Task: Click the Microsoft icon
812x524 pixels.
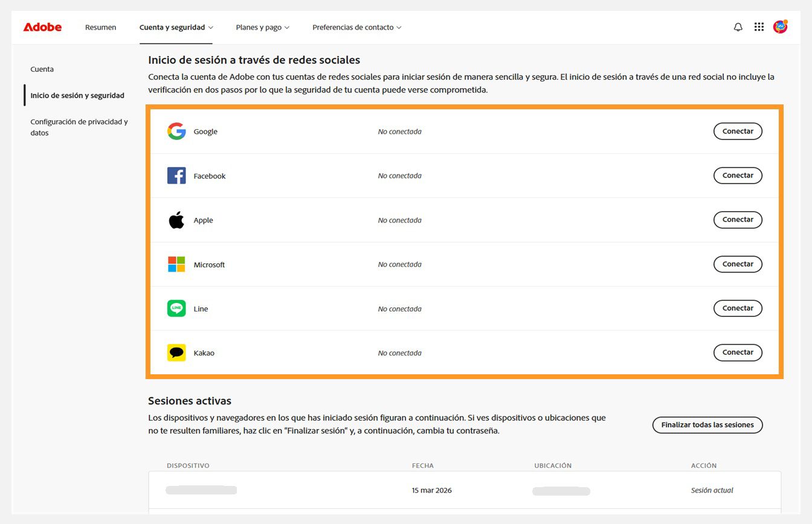Action: (x=176, y=264)
